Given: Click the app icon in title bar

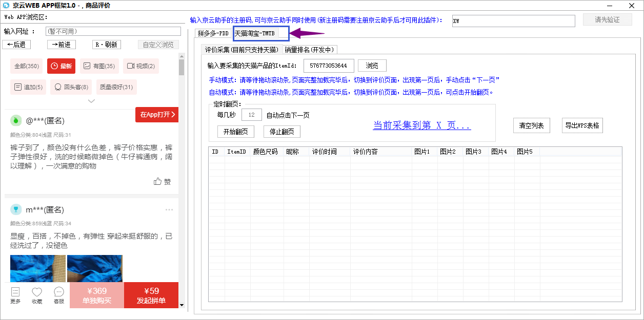Looking at the screenshot, I should tap(6, 6).
